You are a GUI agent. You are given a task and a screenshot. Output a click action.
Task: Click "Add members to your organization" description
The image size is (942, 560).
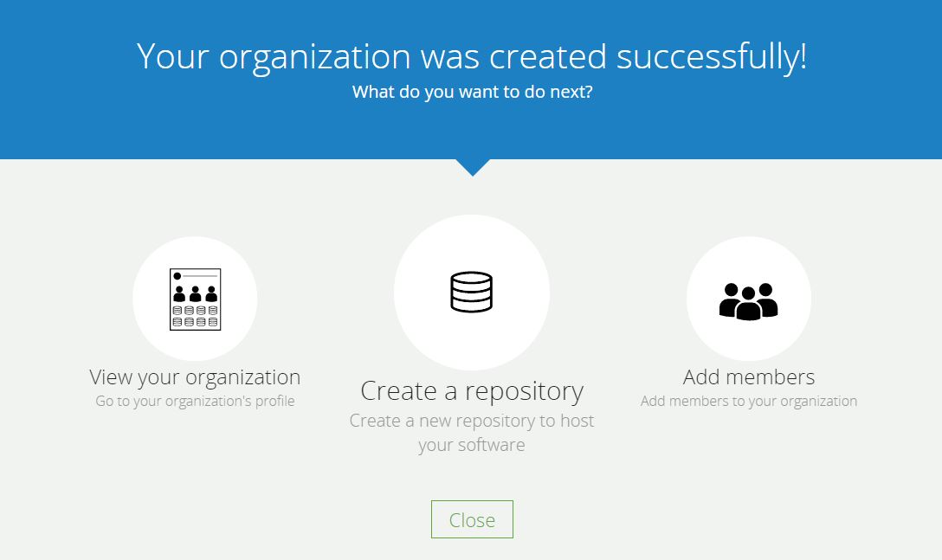click(x=749, y=402)
